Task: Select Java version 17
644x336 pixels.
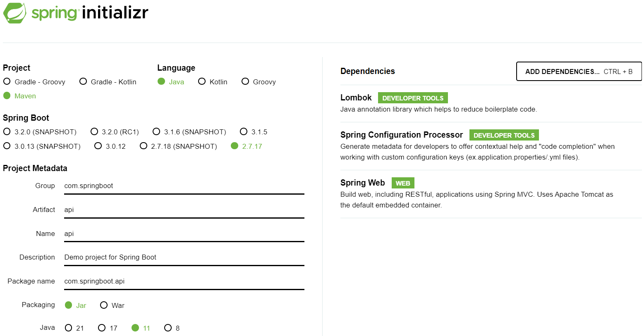Action: tap(108, 328)
